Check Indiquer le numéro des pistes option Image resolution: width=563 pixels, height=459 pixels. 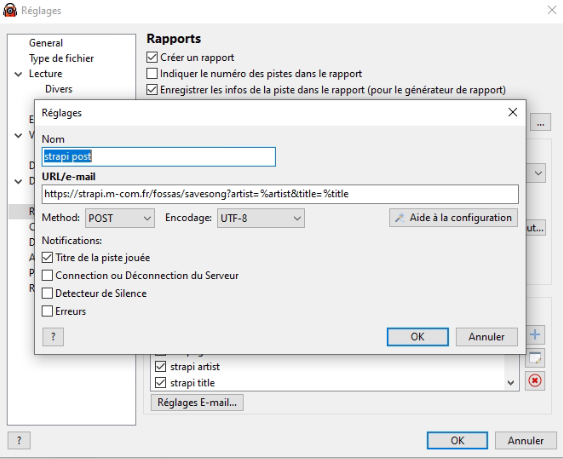[152, 74]
